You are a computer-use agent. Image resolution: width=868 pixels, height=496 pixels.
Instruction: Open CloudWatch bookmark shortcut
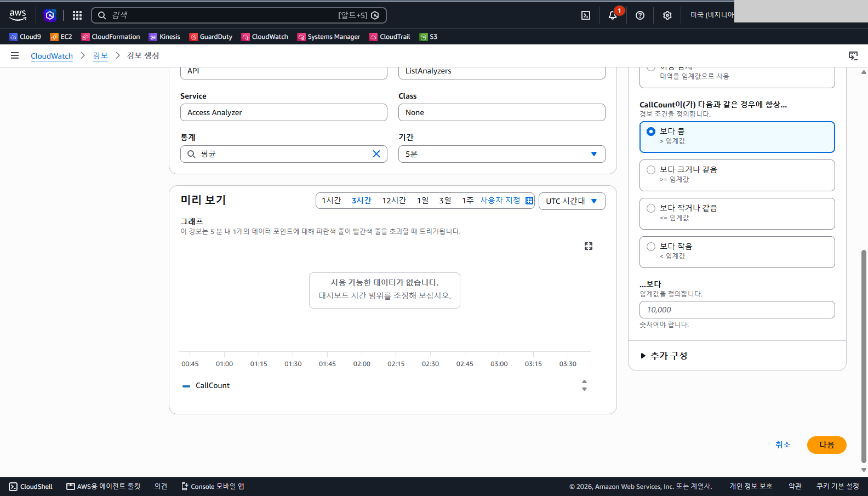pyautogui.click(x=265, y=37)
